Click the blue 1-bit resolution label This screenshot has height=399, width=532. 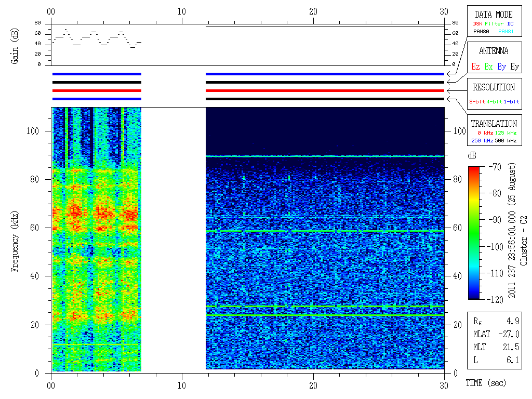(x=511, y=101)
